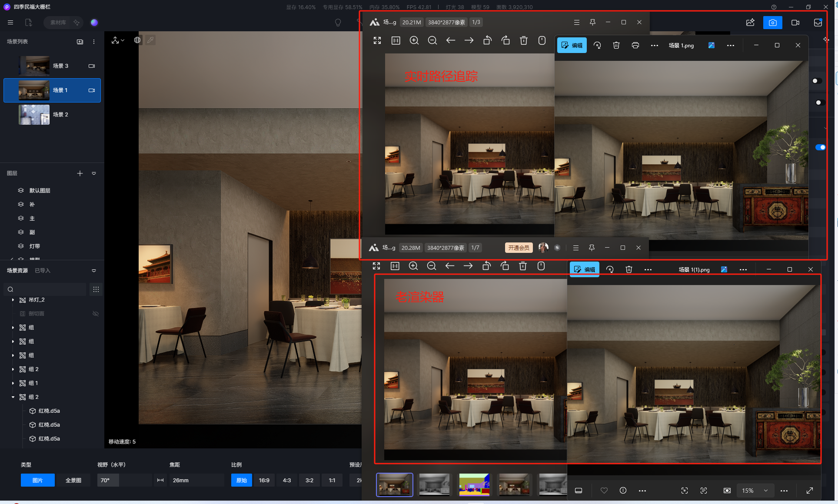Click the camera image-render mode icon
The height and width of the screenshot is (504, 838).
point(772,23)
